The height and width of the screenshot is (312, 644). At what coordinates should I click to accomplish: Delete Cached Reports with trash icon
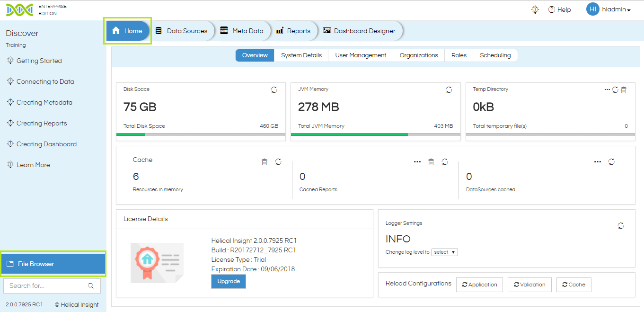click(x=431, y=162)
